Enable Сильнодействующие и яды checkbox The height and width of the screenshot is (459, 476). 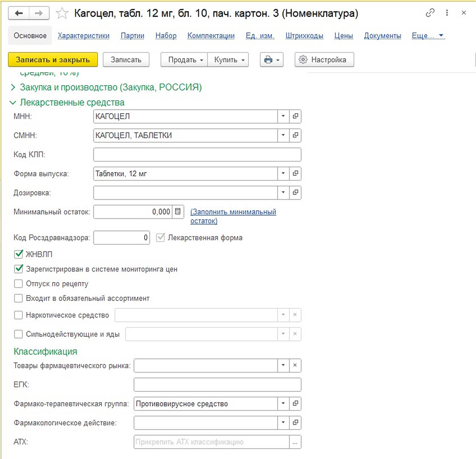click(x=19, y=334)
